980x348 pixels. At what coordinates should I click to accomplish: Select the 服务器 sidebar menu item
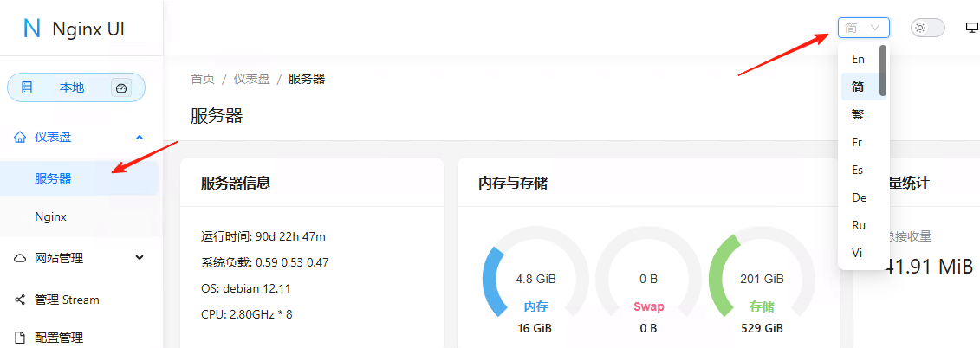point(53,178)
